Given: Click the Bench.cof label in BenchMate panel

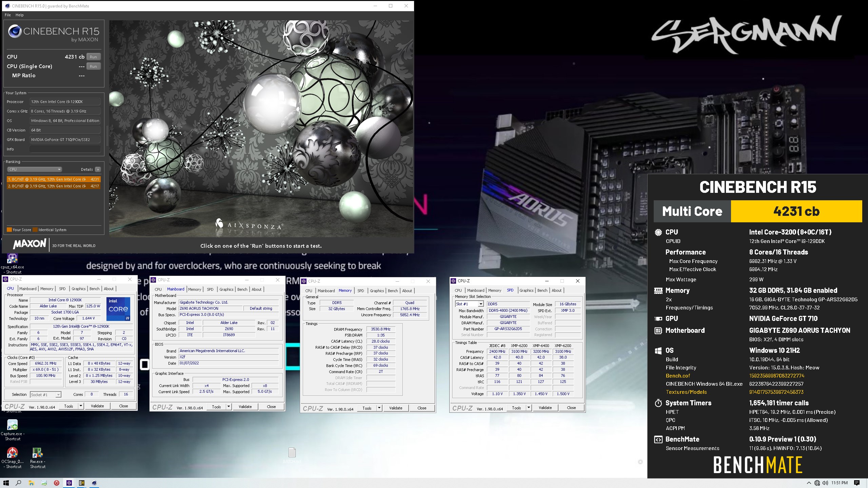Looking at the screenshot, I should (678, 375).
